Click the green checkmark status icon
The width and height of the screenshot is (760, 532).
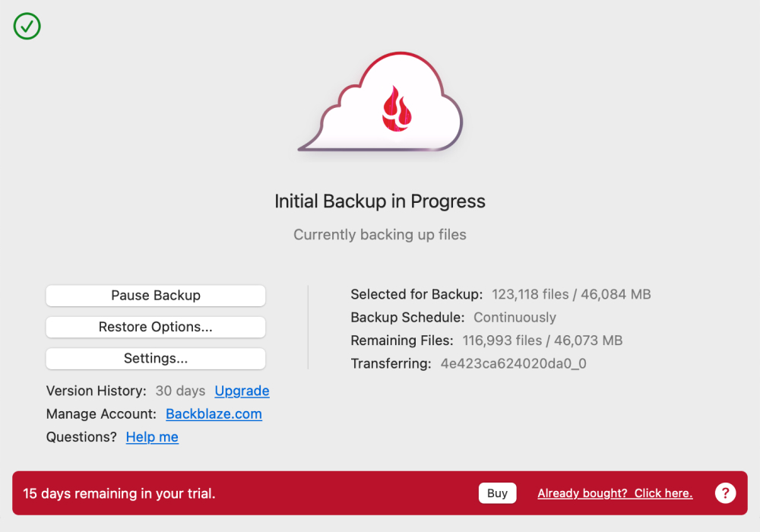[27, 27]
